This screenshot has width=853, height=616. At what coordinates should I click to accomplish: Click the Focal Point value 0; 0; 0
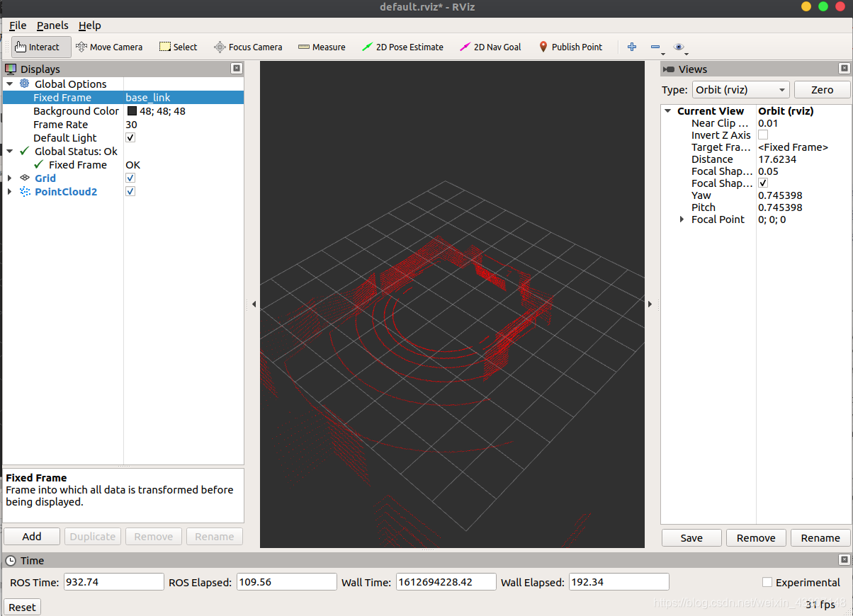pos(772,219)
